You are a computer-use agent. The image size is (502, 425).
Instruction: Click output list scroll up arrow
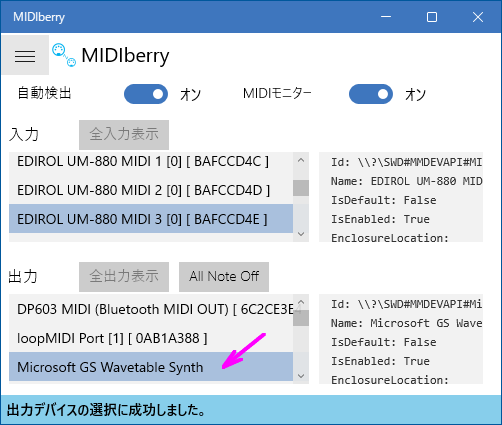coord(301,302)
